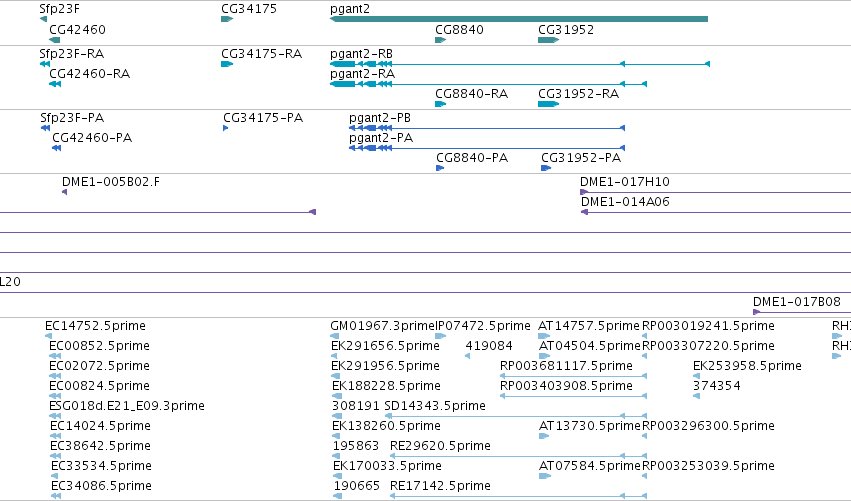Click the pgant2-PA coding sequence
851x501 pixels.
[x=487, y=148]
